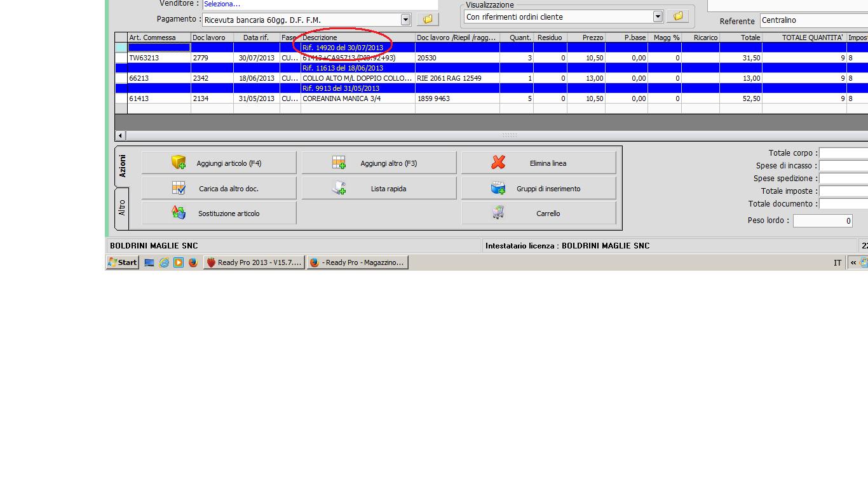This screenshot has height=488, width=868.
Task: Open the folder icon next to Visualizzazione
Action: click(677, 17)
